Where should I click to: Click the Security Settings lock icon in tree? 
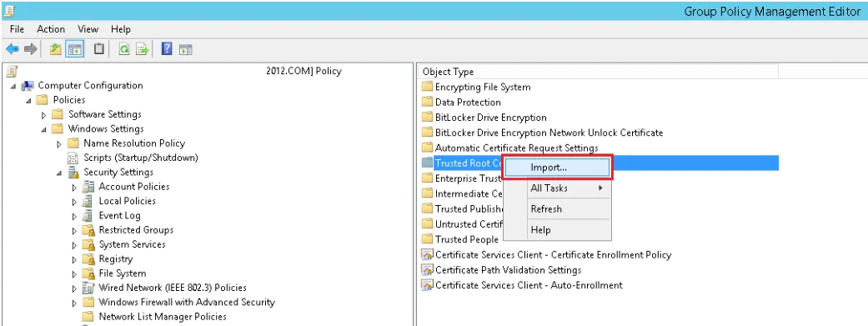pyautogui.click(x=73, y=172)
